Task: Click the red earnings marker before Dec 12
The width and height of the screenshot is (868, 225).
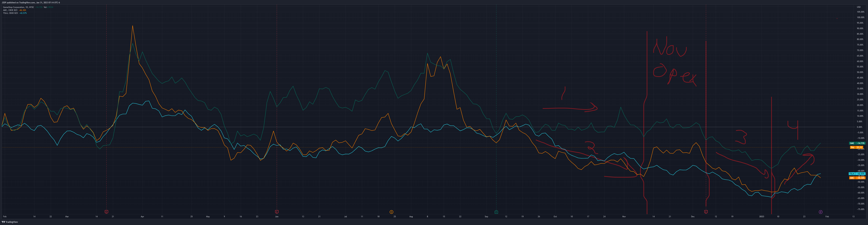Action: coord(706,212)
